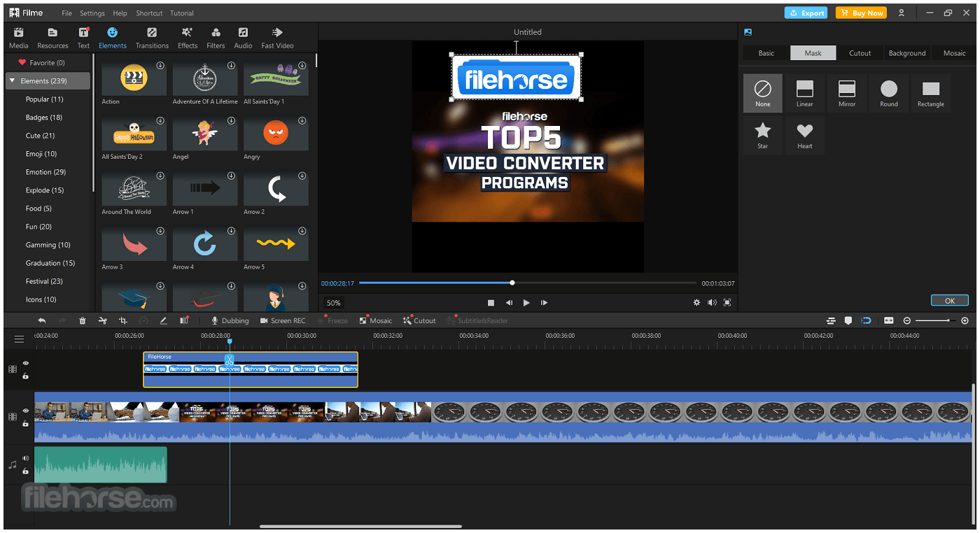The image size is (980, 533).
Task: Delete the selected clip with trash icon
Action: pyautogui.click(x=83, y=320)
